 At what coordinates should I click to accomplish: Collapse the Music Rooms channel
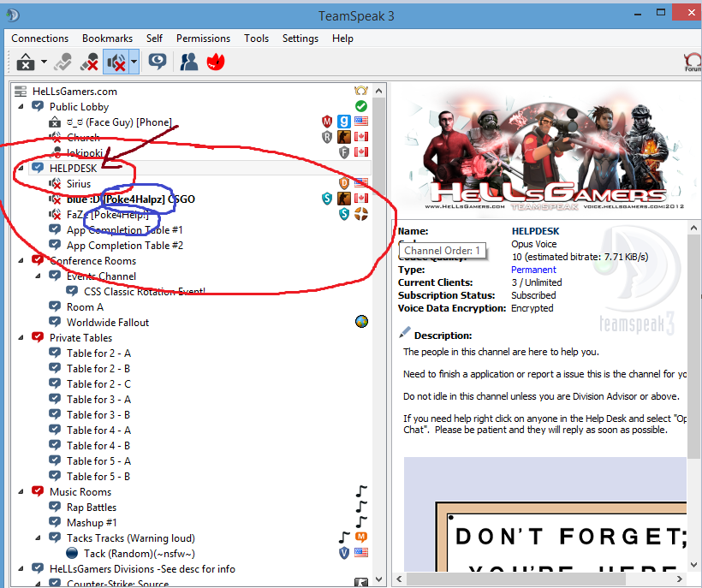click(x=21, y=492)
